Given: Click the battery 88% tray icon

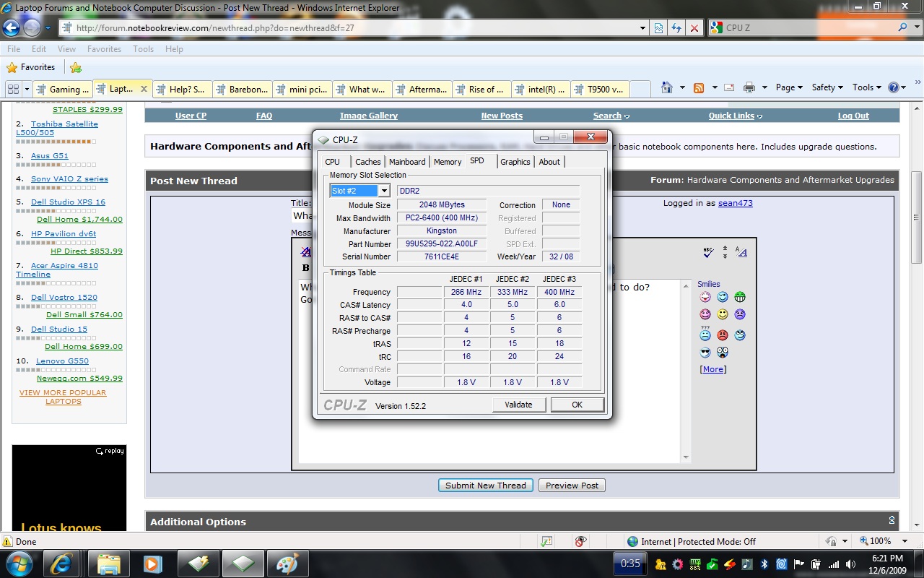Looking at the screenshot, I should pyautogui.click(x=694, y=564).
